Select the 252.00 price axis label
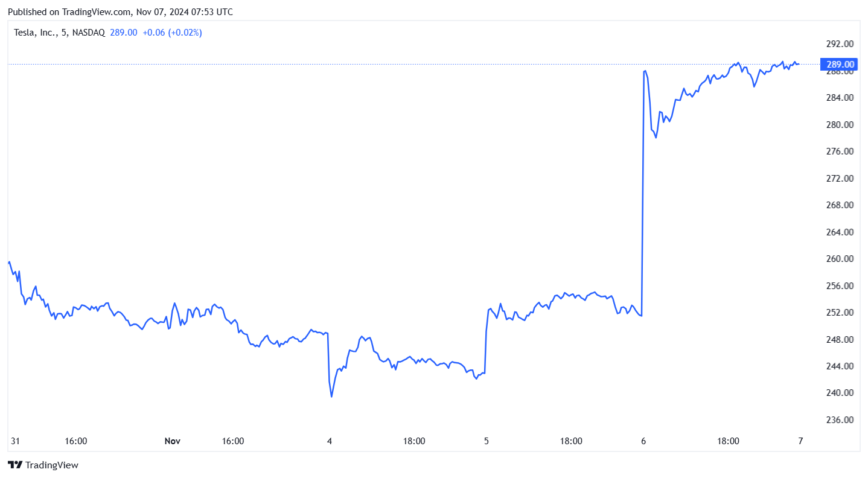868x478 pixels. [840, 313]
